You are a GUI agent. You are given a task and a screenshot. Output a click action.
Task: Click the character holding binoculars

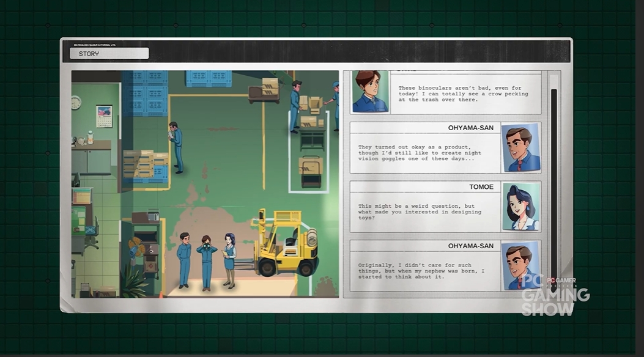pyautogui.click(x=207, y=263)
